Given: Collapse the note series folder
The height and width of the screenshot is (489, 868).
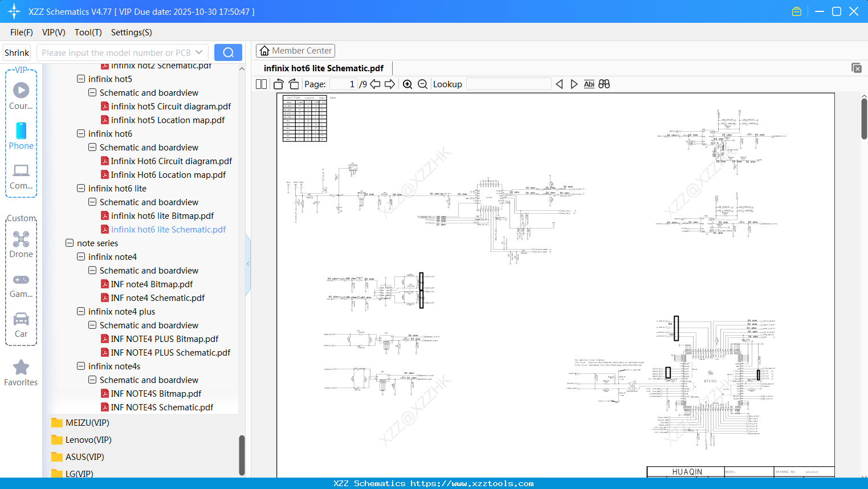Looking at the screenshot, I should [70, 243].
